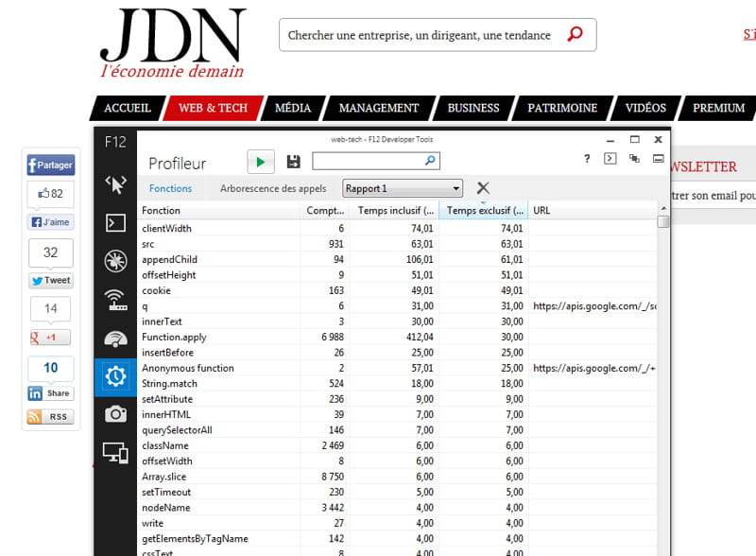The width and height of the screenshot is (756, 556).
Task: Select the Anonymous function row
Action: tap(397, 368)
